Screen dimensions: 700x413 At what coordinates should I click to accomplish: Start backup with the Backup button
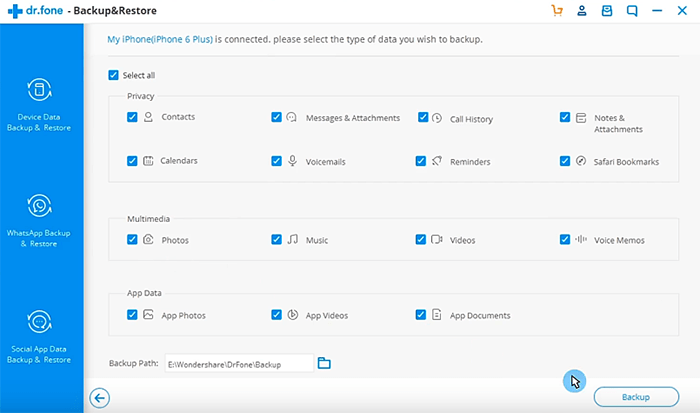(x=636, y=397)
